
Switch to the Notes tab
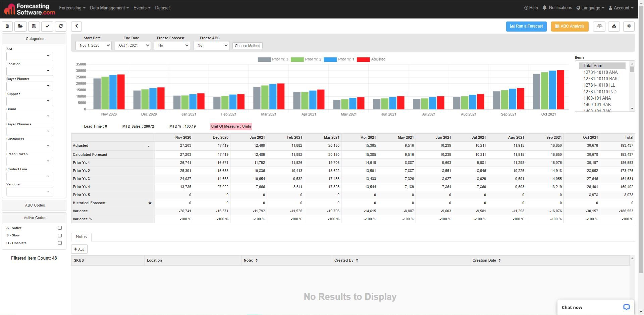click(x=81, y=237)
